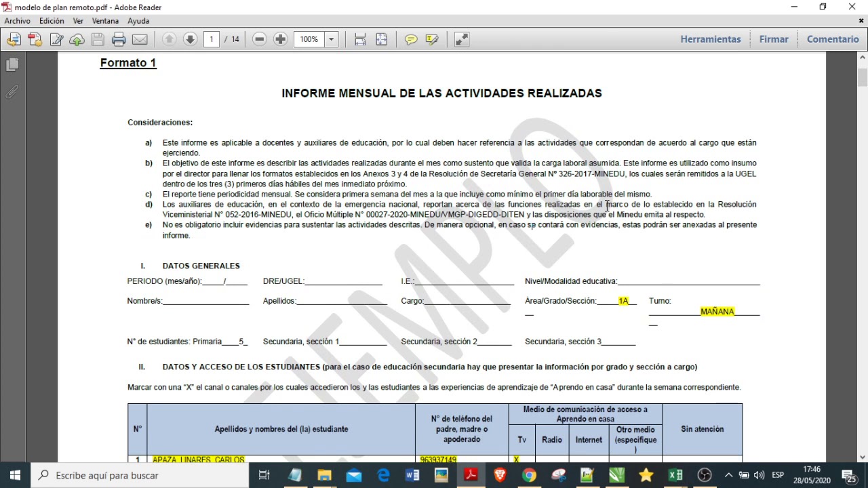Add sticky note comment icon
Viewport: 868px width, 488px height.
point(411,39)
